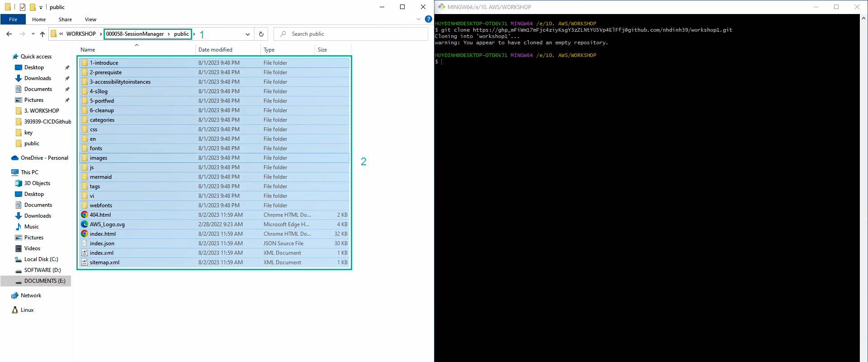Select the 6-cleanup folder
868x362 pixels.
click(x=214, y=110)
